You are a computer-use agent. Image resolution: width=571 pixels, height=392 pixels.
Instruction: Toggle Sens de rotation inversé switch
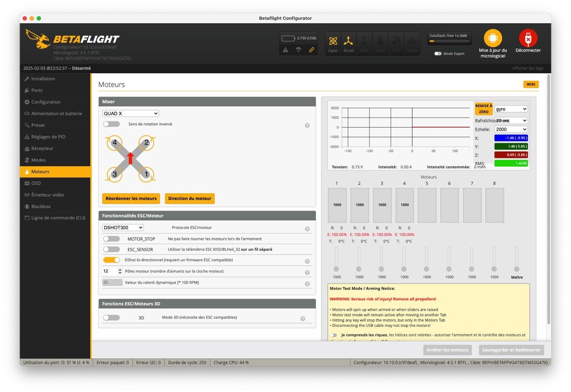111,124
